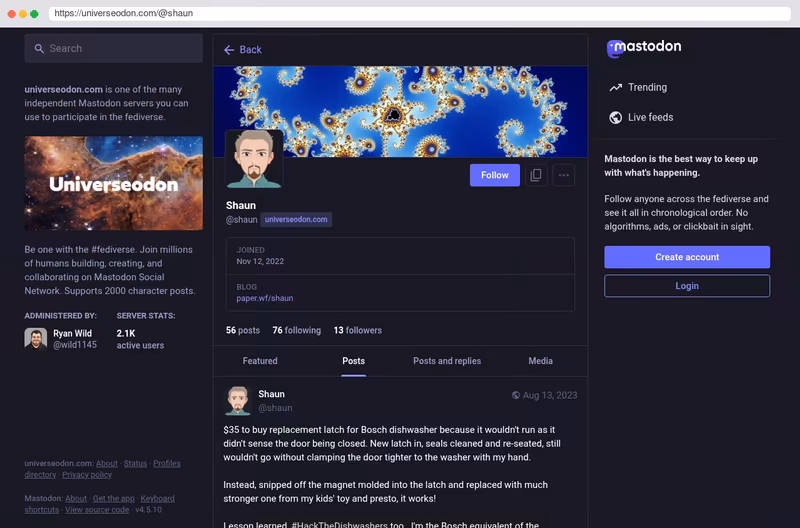Click the search magnifier icon

pyautogui.click(x=39, y=48)
